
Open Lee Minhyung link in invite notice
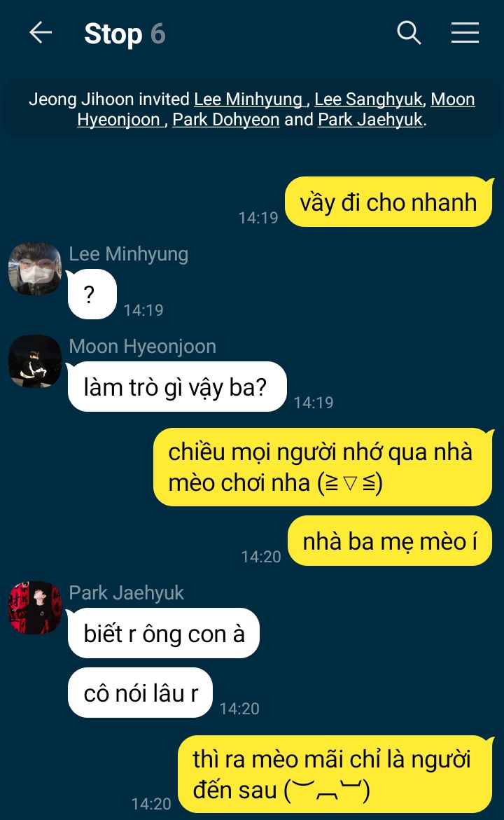click(248, 99)
